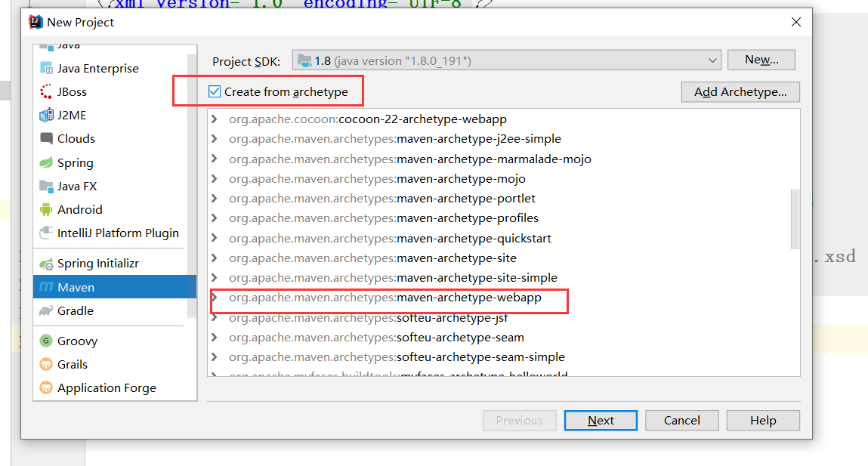Select Groovy project type label
The image size is (868, 466).
(78, 341)
